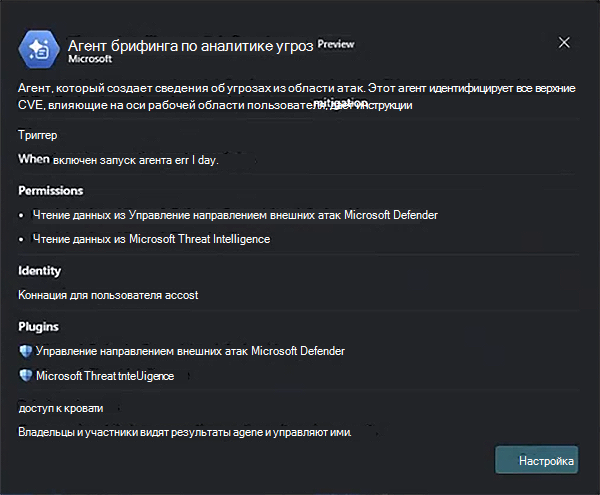
Task: Open Управление направлением внешних атак plugin entry
Action: [x=190, y=351]
